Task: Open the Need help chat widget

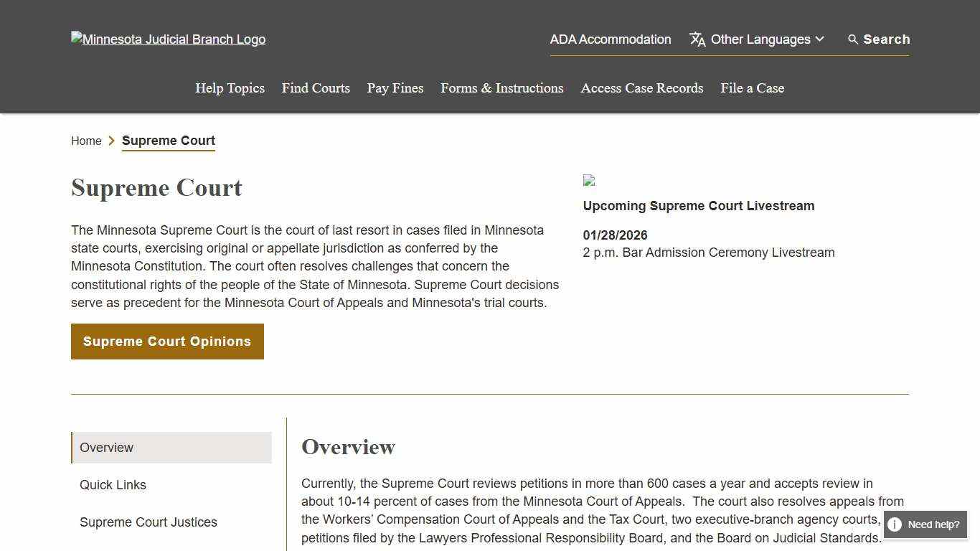Action: pyautogui.click(x=925, y=524)
